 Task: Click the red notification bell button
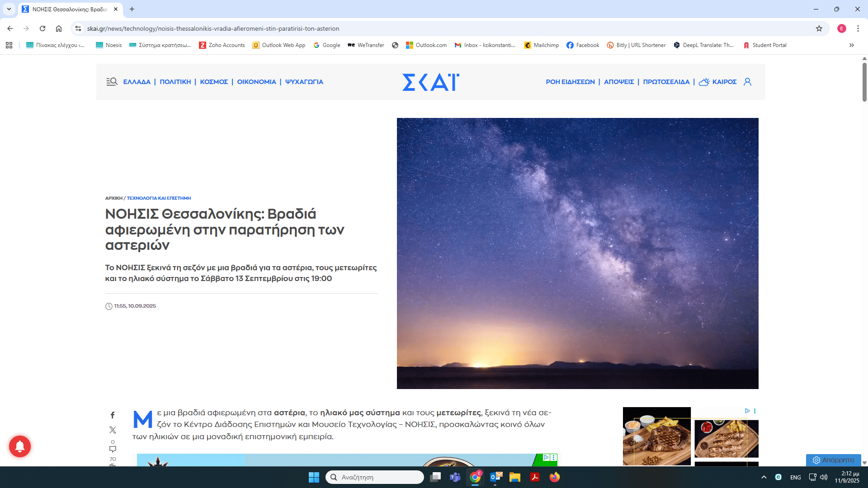20,446
